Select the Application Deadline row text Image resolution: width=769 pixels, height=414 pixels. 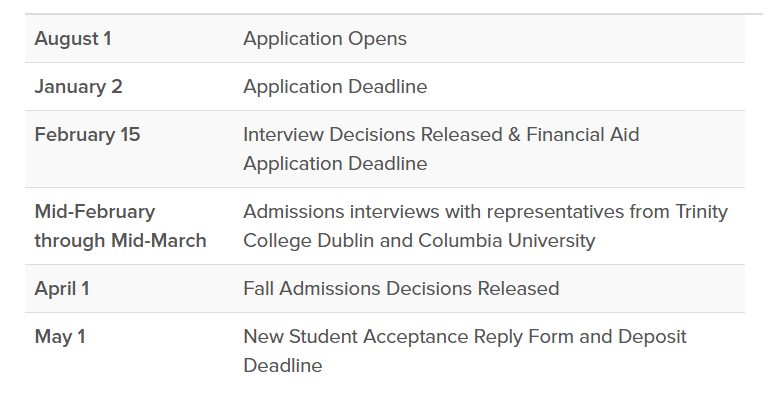pyautogui.click(x=335, y=87)
